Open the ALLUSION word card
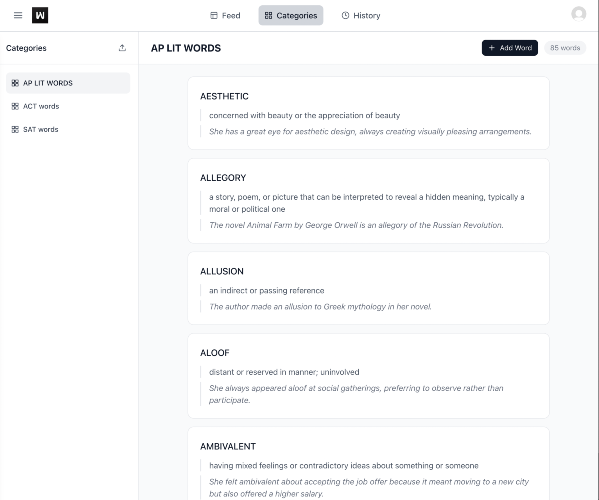599x500 pixels. click(368, 288)
